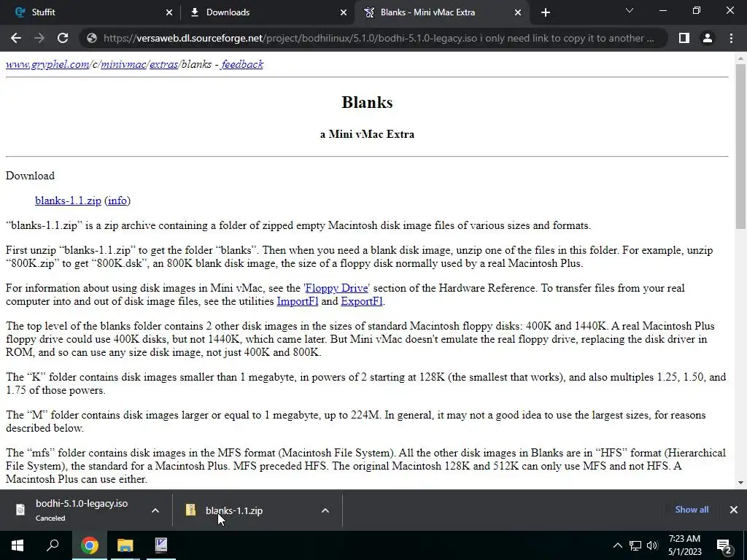Click the volume speaker tray icon
The height and width of the screenshot is (560, 747).
click(652, 545)
